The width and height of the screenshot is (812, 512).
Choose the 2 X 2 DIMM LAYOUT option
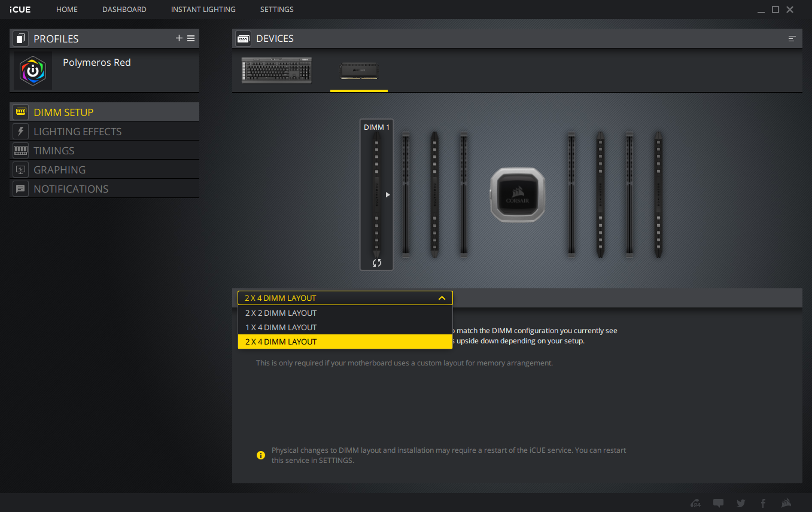click(345, 313)
